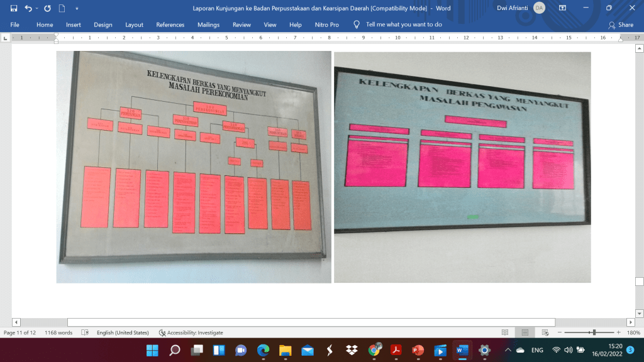The width and height of the screenshot is (644, 362).
Task: Select the Masalah Perekonomian board image
Action: (x=194, y=167)
